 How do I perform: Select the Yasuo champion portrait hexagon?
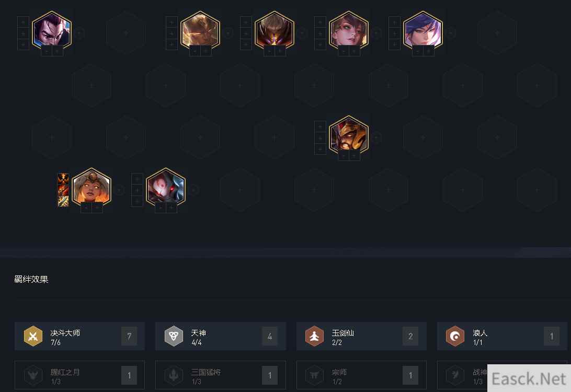pos(52,30)
